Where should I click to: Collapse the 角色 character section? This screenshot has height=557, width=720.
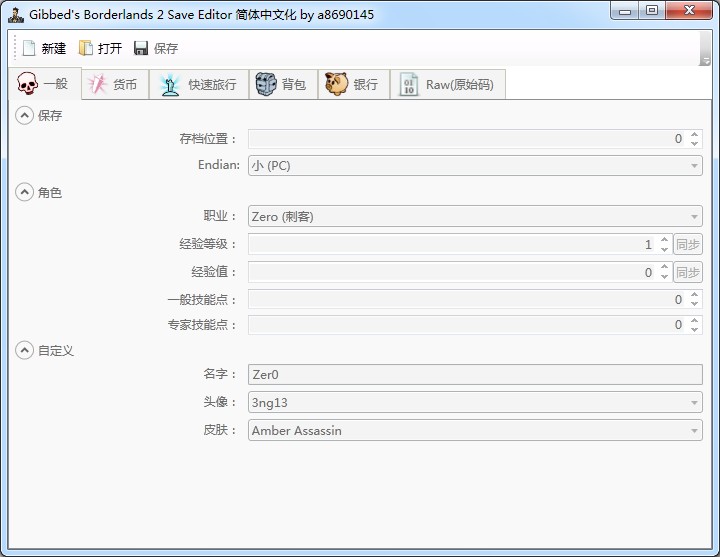tap(24, 192)
